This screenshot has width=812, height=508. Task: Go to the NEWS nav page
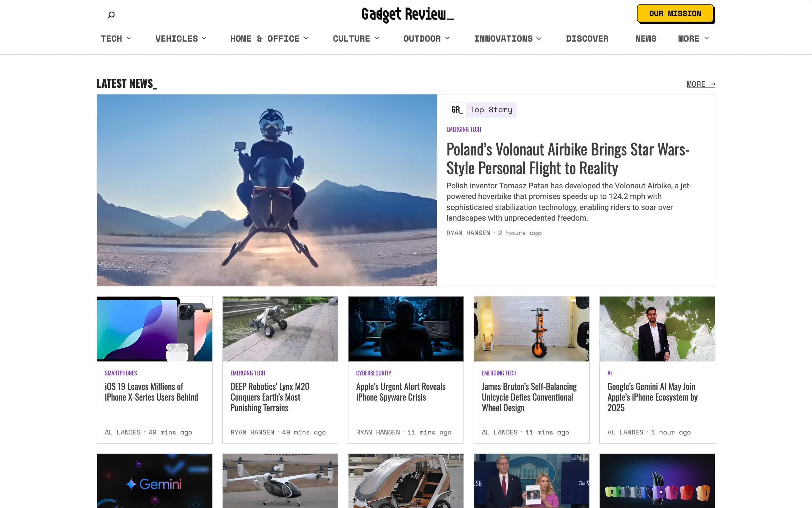coord(646,39)
